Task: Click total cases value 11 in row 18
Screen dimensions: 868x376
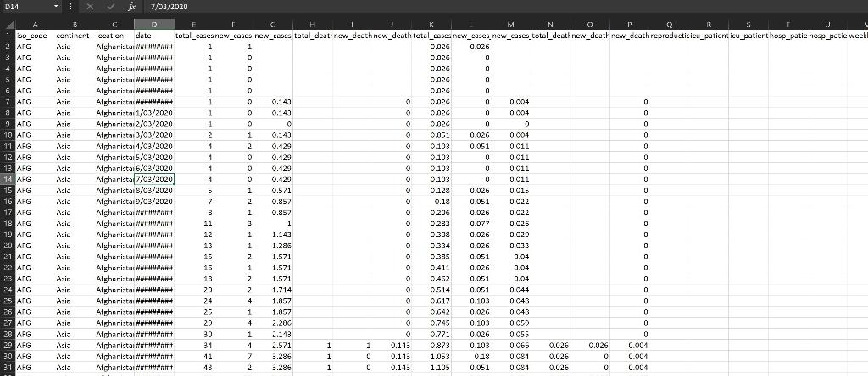Action: click(x=194, y=224)
